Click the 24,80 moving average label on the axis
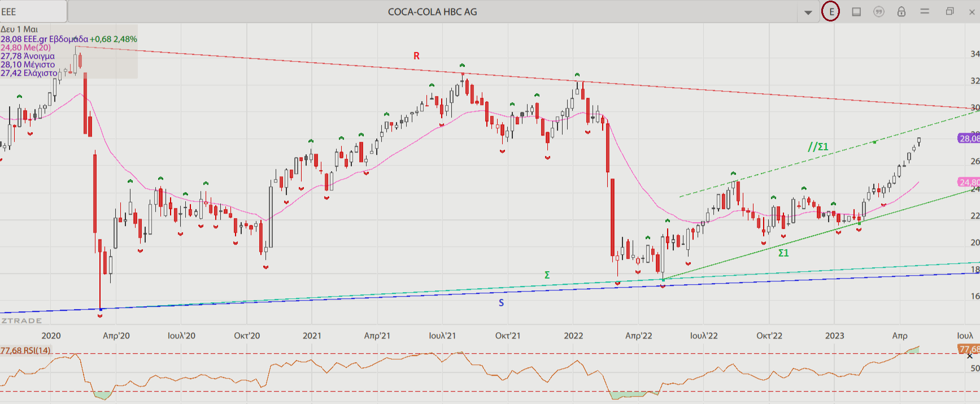Screen dimensions: 980x404 tap(969, 182)
